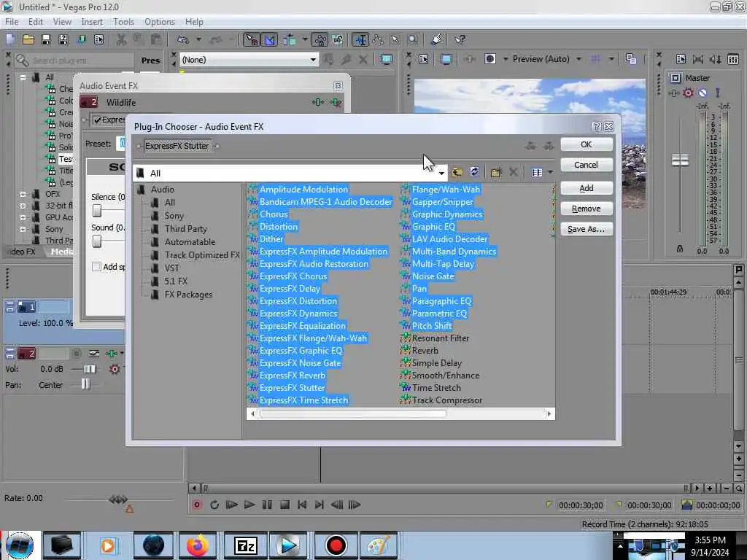Click the Silence slider in Audio Event FX
Viewport: 747px width, 560px height.
(97, 211)
